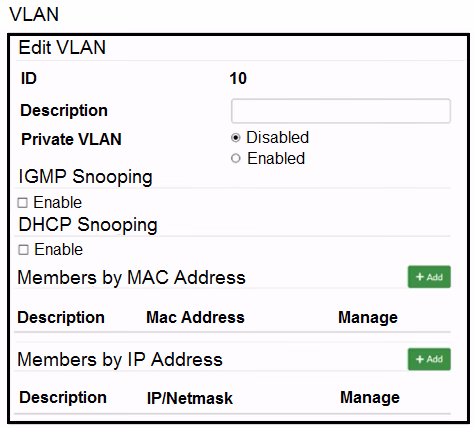Click the Edit VLAN panel heading
Viewport: 474px width, 428px height.
pyautogui.click(x=62, y=47)
